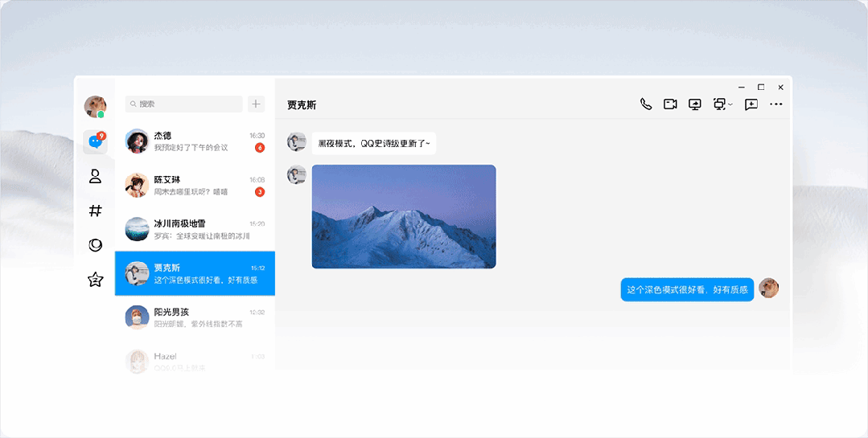Screen dimensions: 868x438
Task: Click the plus button beside search
Action: (256, 104)
